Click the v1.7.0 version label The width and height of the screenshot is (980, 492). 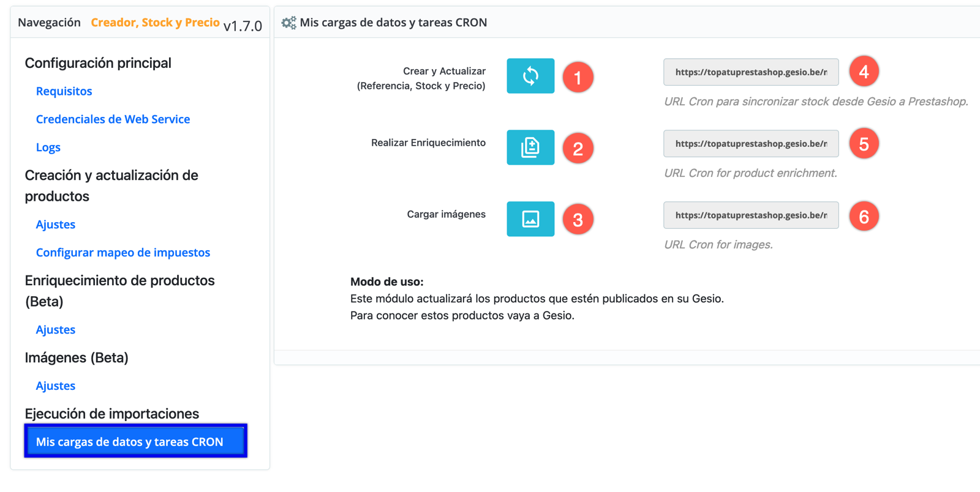pyautogui.click(x=243, y=26)
